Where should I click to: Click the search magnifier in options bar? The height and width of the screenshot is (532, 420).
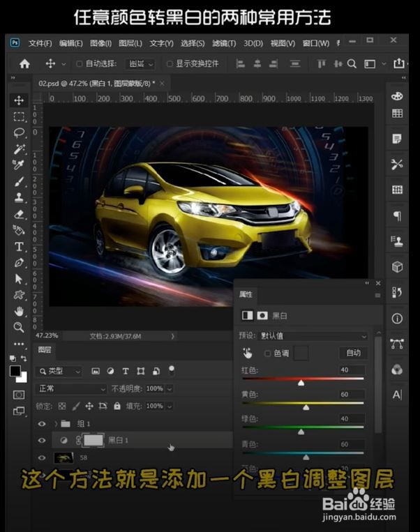click(x=352, y=63)
